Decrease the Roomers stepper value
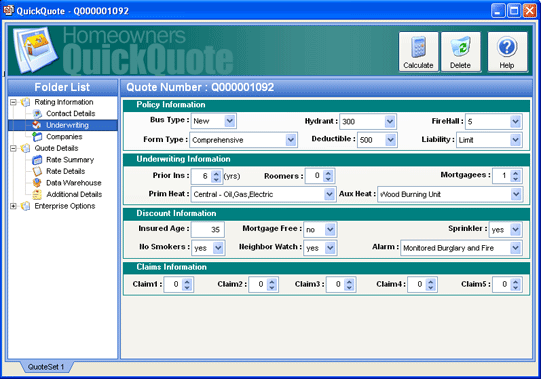Screen dimensions: 541x379 pyautogui.click(x=328, y=179)
